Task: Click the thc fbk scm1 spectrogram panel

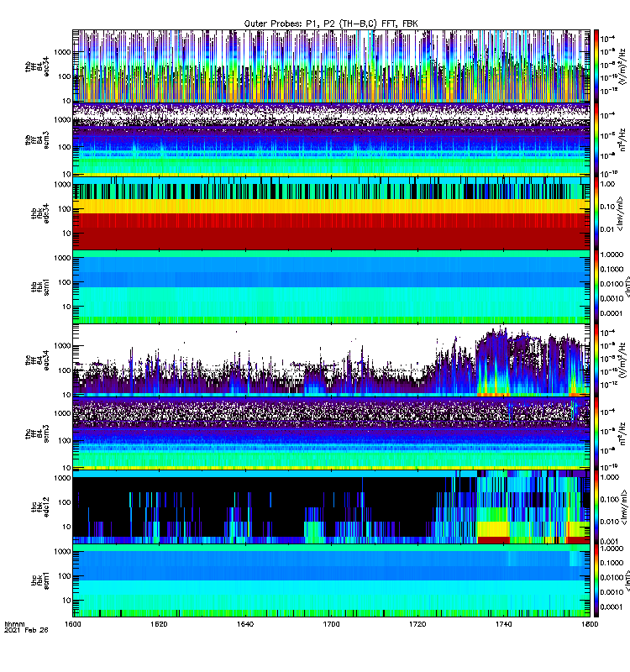Action: 331,580
